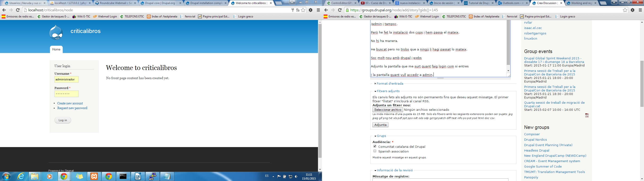Open Chrome menu in the right browser window
Screen dimensions: 644x181
coord(640,10)
